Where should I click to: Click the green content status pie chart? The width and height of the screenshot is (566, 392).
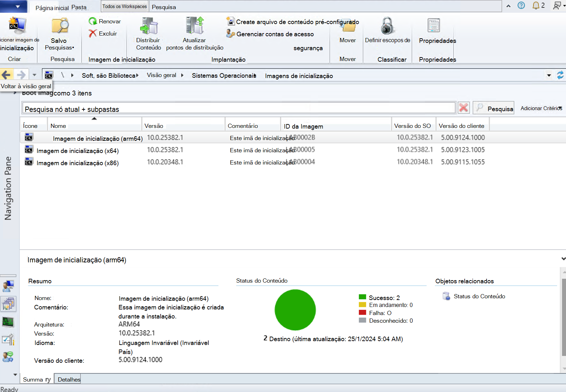click(295, 310)
